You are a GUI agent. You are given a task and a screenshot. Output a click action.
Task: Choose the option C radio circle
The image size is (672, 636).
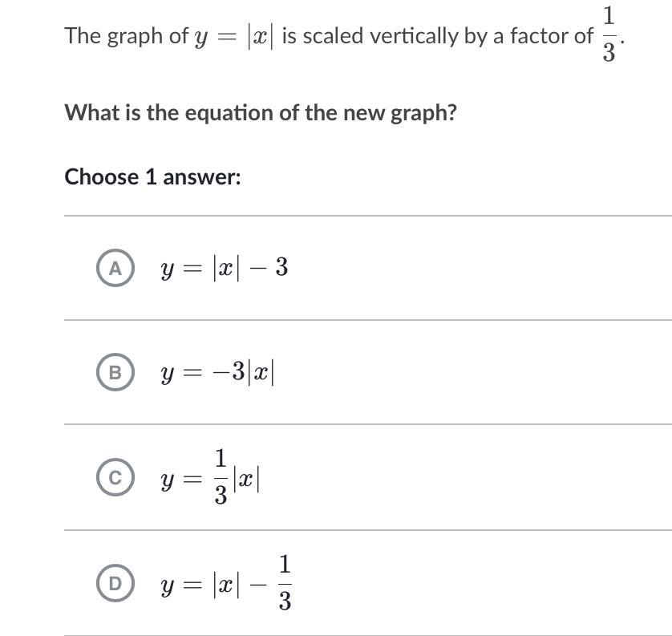(115, 478)
